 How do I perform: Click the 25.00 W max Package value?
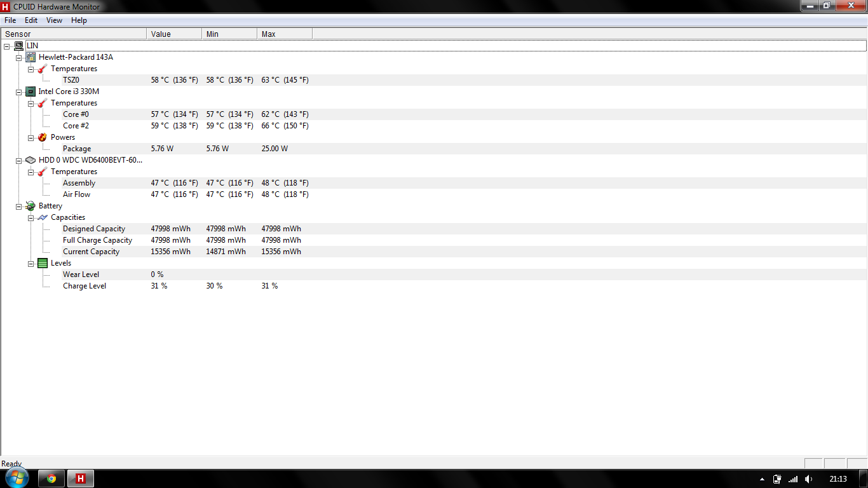click(x=275, y=149)
